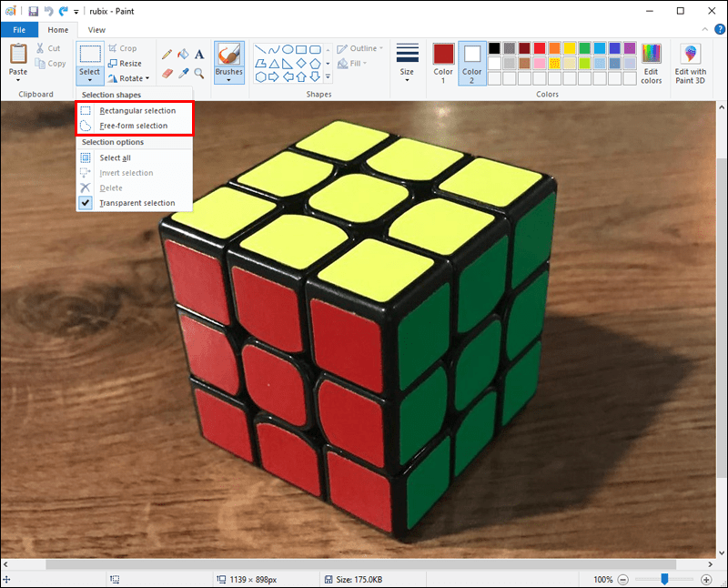Viewport: 728px width, 588px height.
Task: Zoom in with plus button
Action: pyautogui.click(x=706, y=580)
